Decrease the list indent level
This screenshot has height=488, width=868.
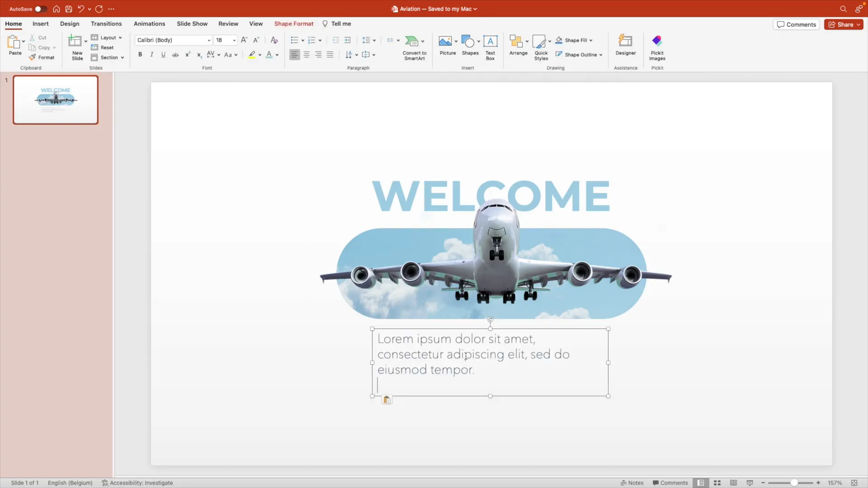click(x=336, y=40)
